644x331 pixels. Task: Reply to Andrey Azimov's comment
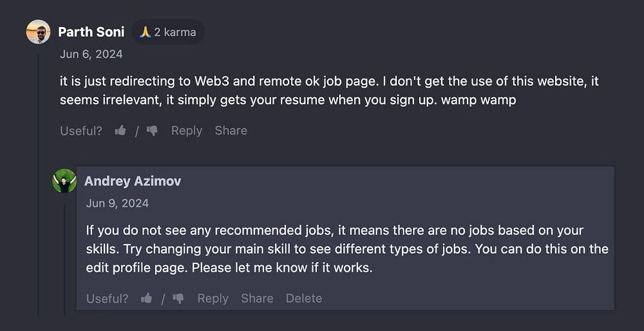(213, 298)
